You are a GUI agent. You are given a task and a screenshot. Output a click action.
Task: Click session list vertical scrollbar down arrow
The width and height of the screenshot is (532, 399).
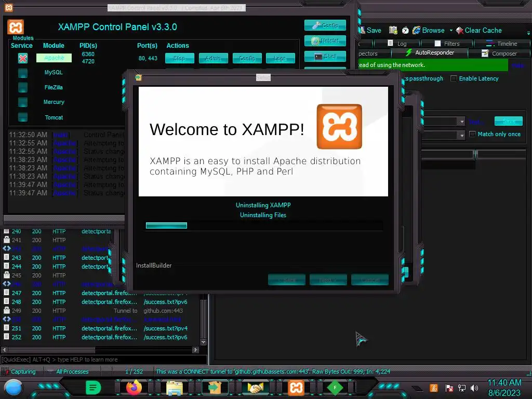[x=203, y=342]
